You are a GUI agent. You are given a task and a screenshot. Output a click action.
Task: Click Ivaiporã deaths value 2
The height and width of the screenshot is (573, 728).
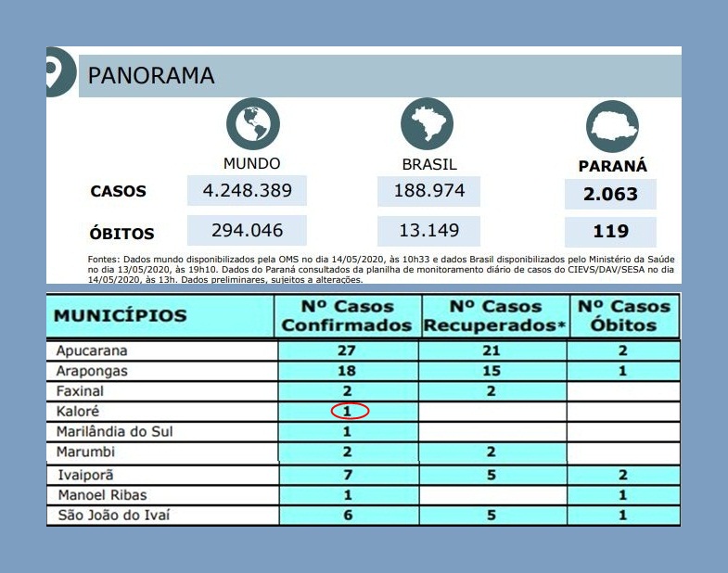623,475
